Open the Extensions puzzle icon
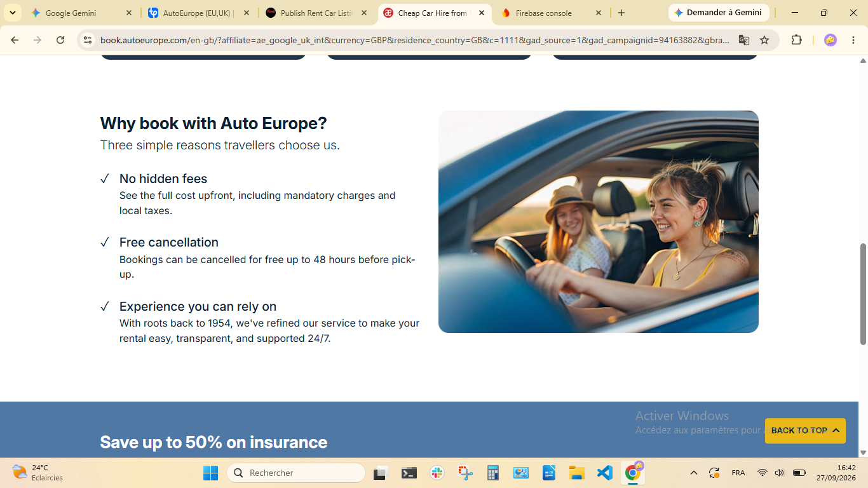 pyautogui.click(x=796, y=40)
